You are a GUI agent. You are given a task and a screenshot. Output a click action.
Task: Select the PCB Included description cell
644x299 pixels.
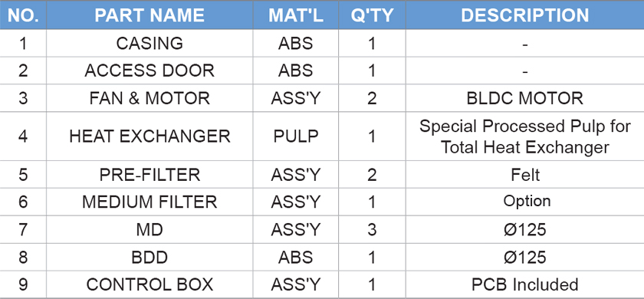(525, 284)
